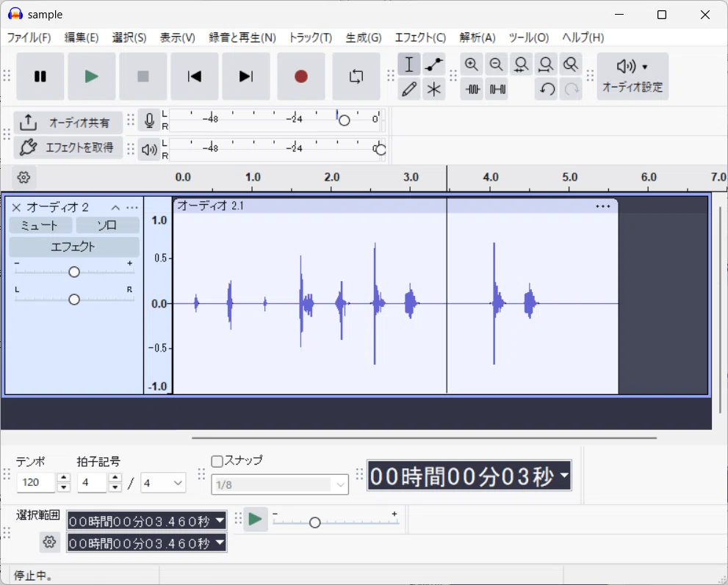Viewport: 728px width, 585px height.
Task: Open time display format dropdown arrow
Action: tap(564, 475)
